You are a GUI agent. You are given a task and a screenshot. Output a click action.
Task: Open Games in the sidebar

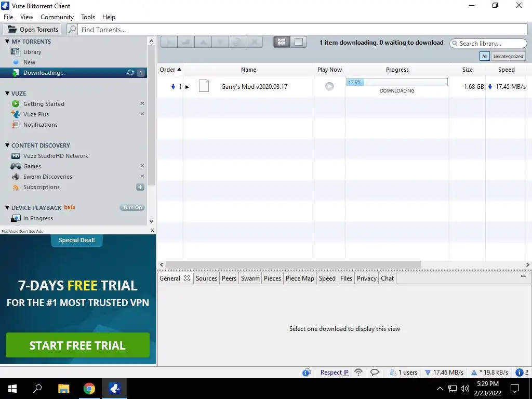click(73, 166)
